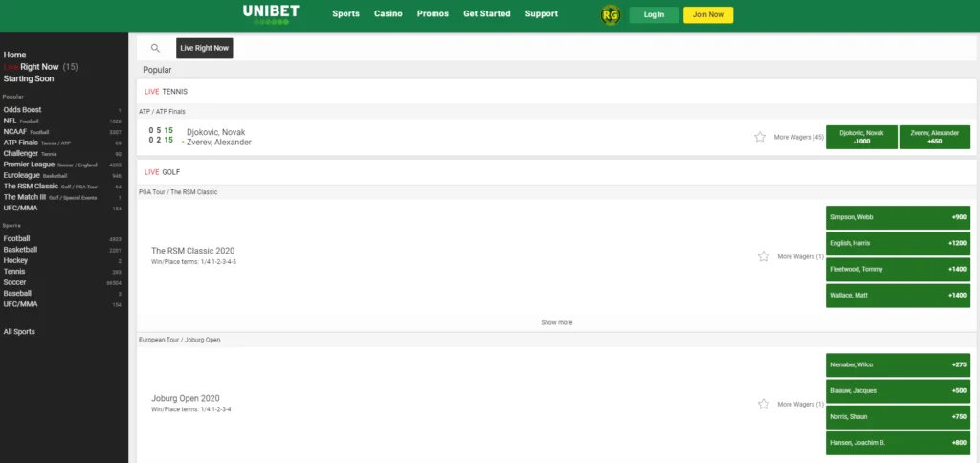This screenshot has width=980, height=463.
Task: Click the LIVE TENNIS section heading
Action: click(167, 91)
